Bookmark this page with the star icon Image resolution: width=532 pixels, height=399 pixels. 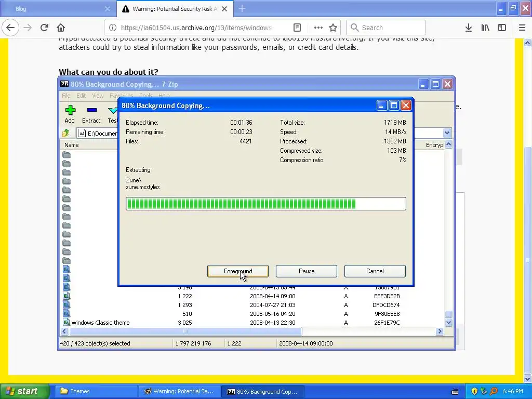pos(333,28)
